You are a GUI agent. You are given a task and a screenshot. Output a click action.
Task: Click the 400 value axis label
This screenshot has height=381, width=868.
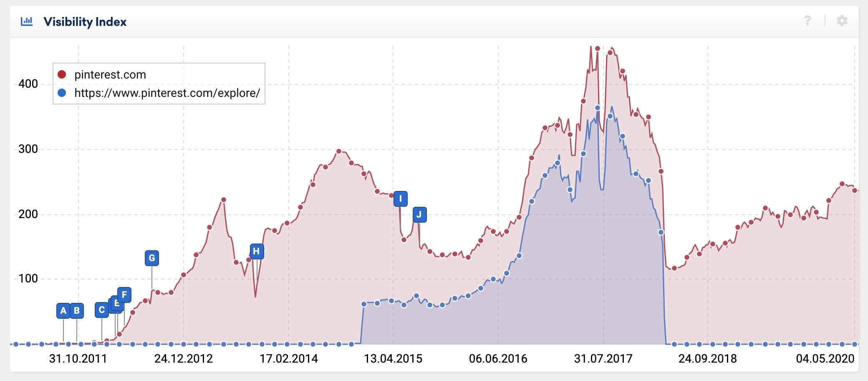(x=28, y=84)
